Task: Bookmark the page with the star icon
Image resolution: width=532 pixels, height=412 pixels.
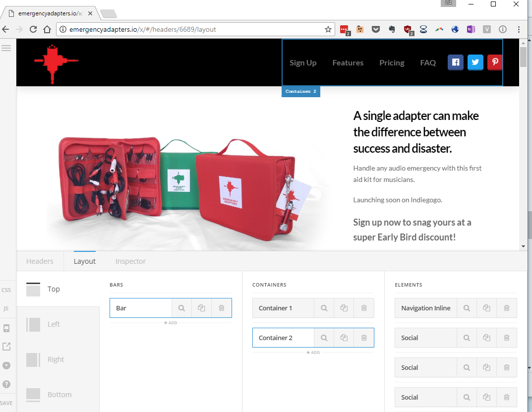Action: 328,30
